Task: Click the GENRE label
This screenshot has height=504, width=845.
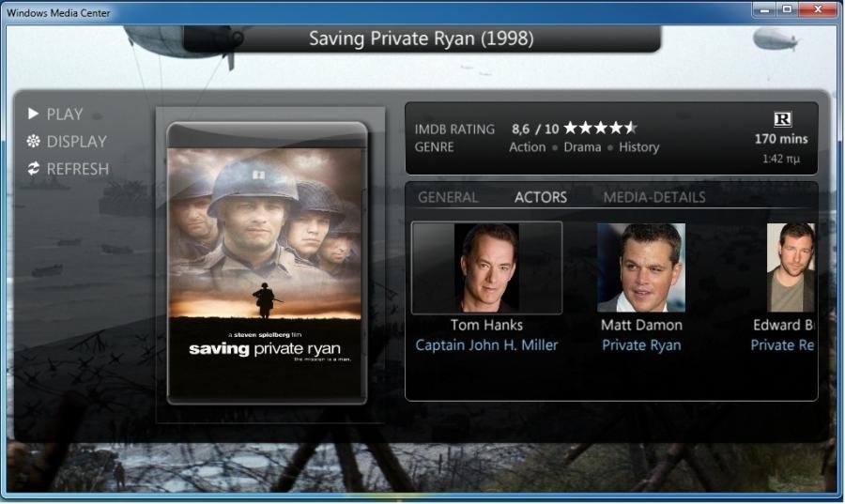Action: 434,147
